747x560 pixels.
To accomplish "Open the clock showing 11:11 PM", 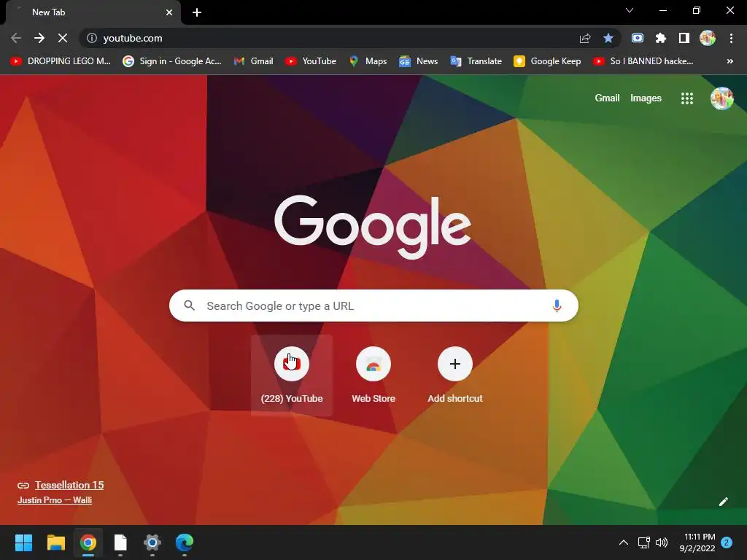I will (x=697, y=542).
